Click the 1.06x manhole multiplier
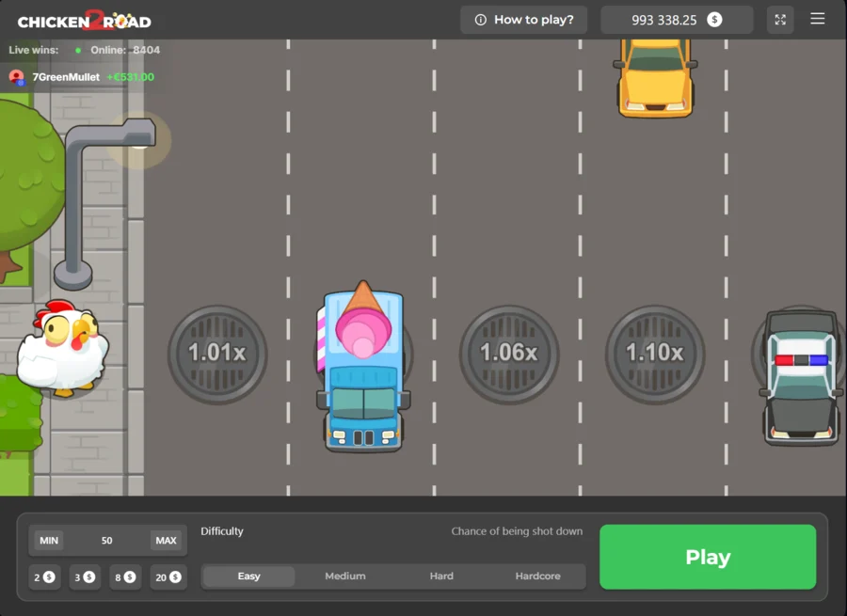The width and height of the screenshot is (847, 616). click(x=509, y=355)
